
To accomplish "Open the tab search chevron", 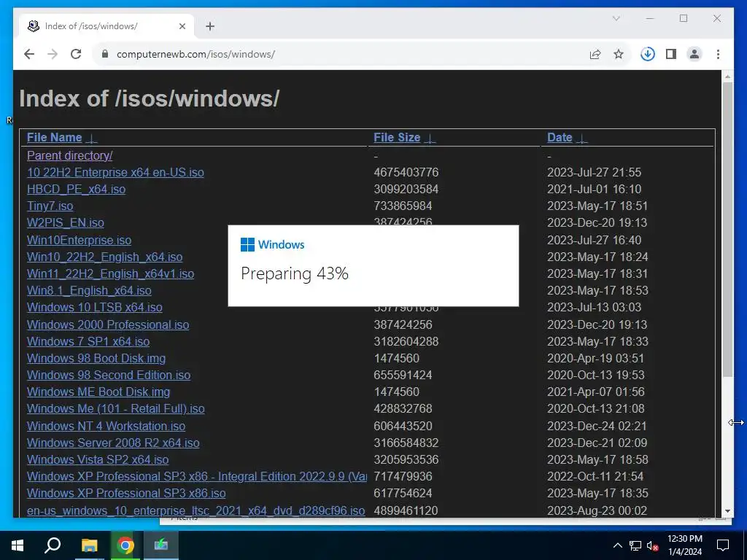I will (x=616, y=18).
